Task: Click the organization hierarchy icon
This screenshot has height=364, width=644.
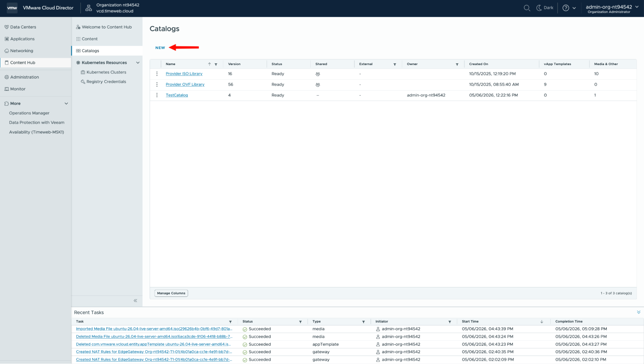Action: coord(89,8)
